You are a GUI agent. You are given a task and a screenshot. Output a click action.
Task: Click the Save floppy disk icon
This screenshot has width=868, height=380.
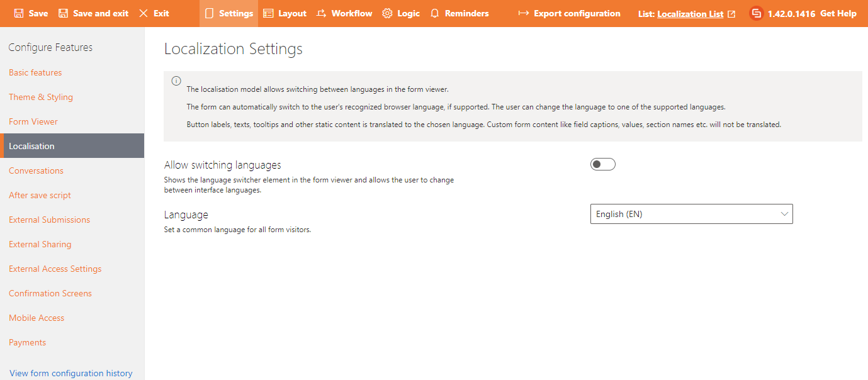[19, 13]
